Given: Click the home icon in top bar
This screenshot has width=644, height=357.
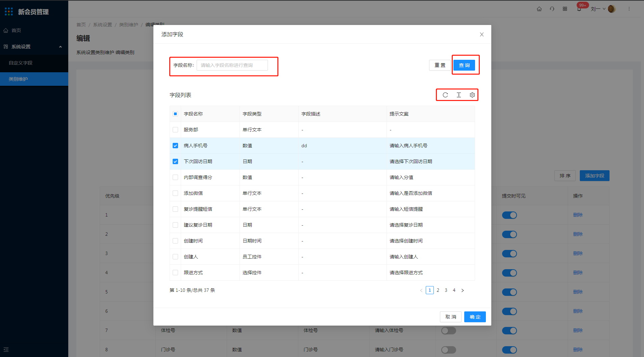Looking at the screenshot, I should click(539, 9).
